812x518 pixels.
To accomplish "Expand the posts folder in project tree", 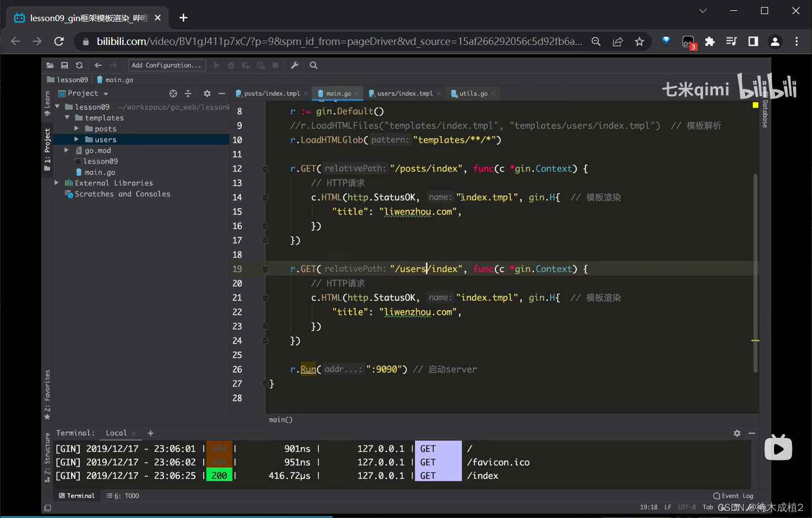I will pos(77,129).
